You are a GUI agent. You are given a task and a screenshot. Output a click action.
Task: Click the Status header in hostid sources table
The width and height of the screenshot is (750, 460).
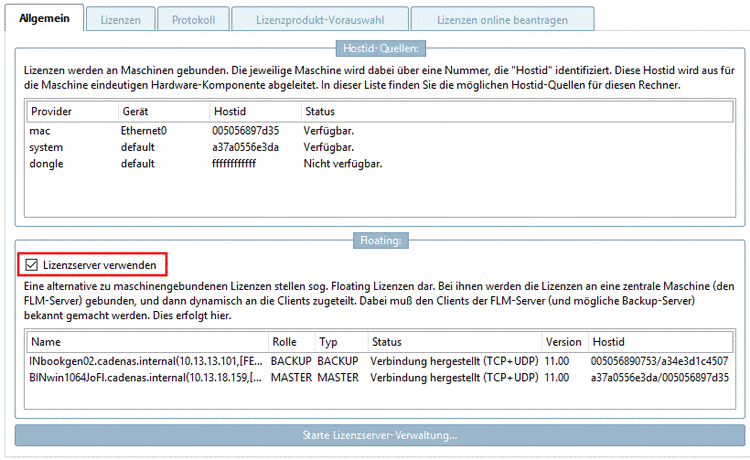click(517, 111)
